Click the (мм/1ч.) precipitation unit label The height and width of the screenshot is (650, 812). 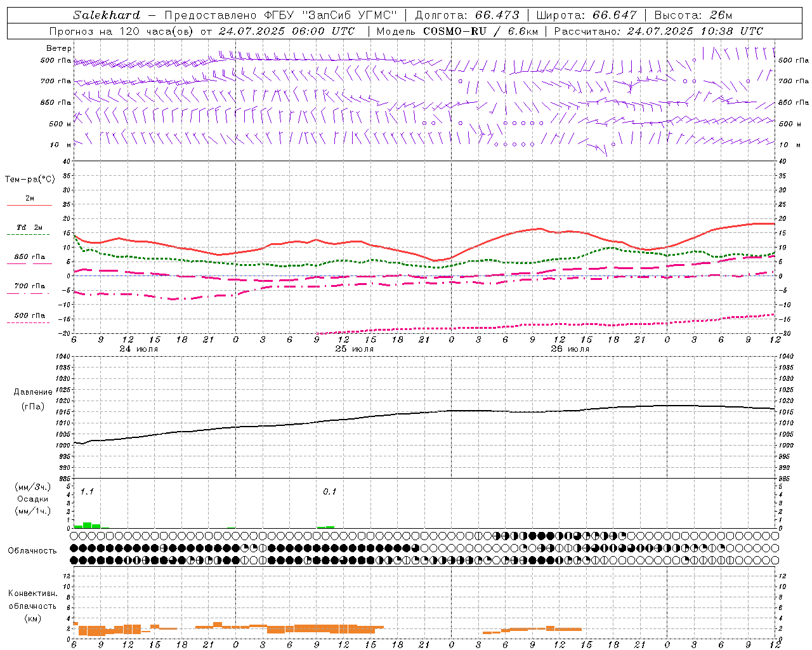(33, 511)
